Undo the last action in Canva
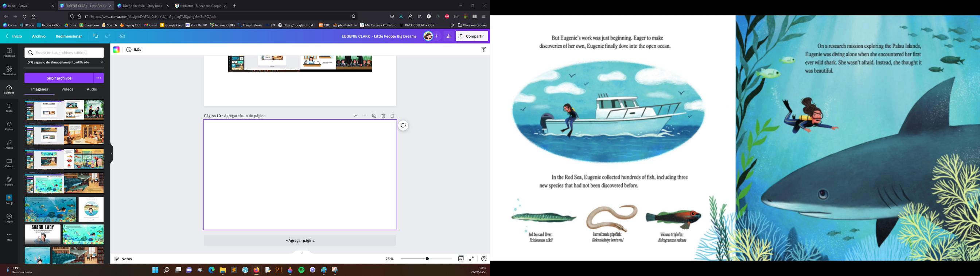The width and height of the screenshot is (980, 276). pos(96,36)
